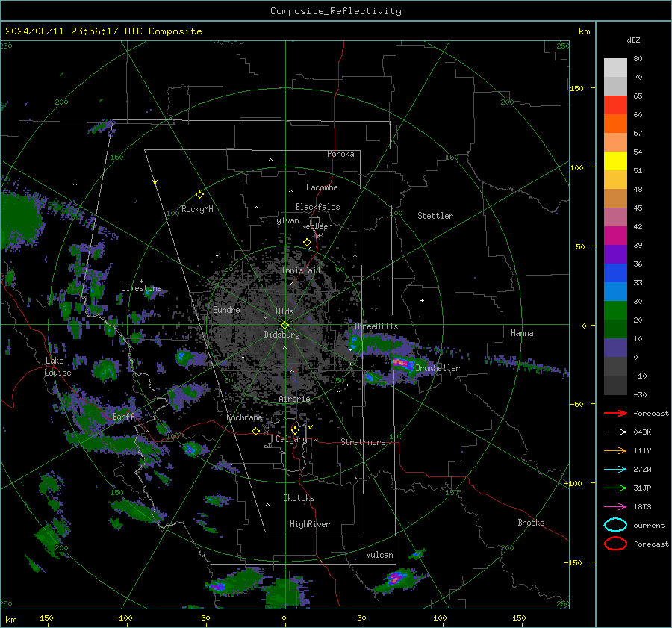Click the Lacombe city label
Image resolution: width=672 pixels, height=628 pixels.
click(x=322, y=187)
